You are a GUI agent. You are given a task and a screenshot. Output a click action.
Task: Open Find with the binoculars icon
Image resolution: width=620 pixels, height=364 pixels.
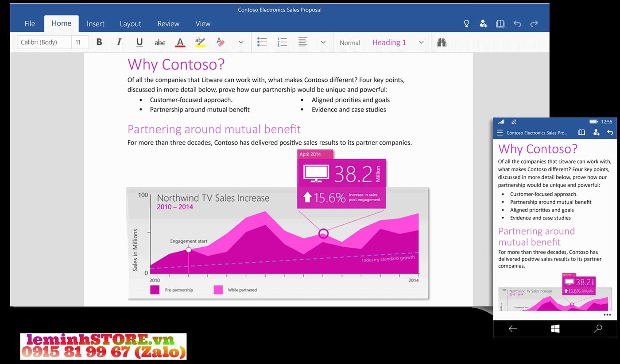tap(442, 42)
